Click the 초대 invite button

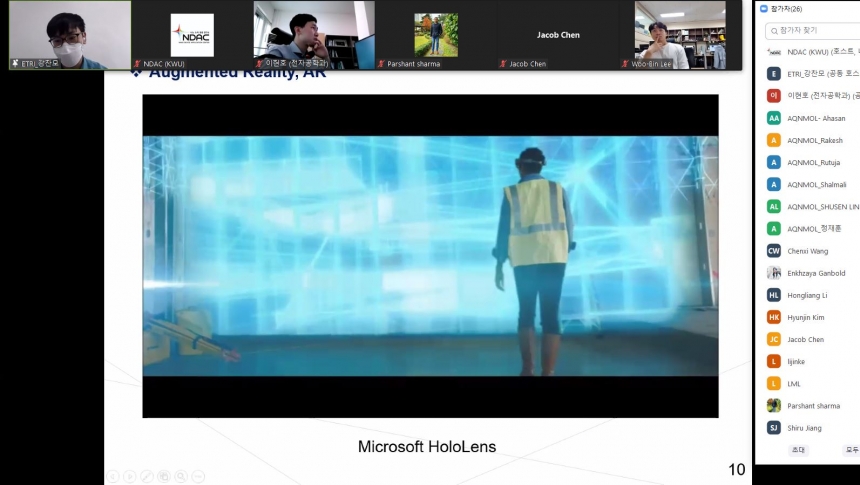click(798, 450)
